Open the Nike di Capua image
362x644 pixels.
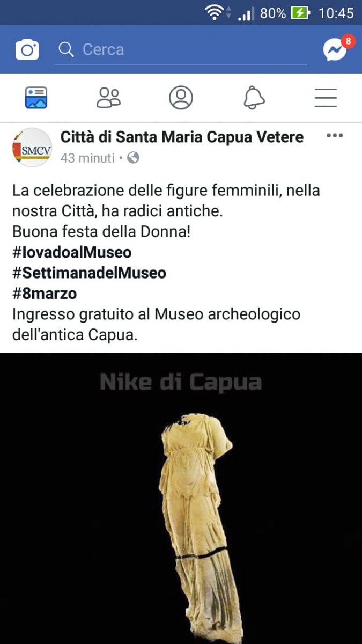click(x=181, y=498)
